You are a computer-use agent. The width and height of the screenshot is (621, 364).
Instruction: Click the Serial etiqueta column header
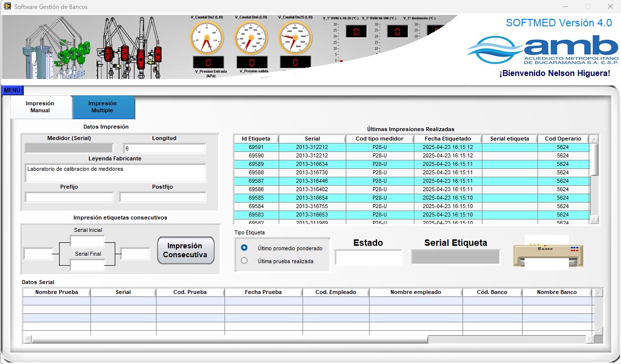[510, 139]
